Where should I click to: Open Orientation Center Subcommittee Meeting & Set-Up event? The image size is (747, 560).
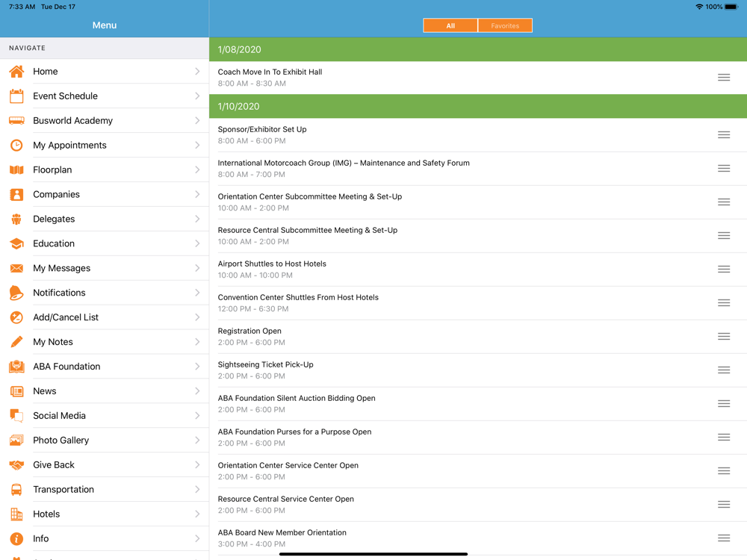click(478, 202)
